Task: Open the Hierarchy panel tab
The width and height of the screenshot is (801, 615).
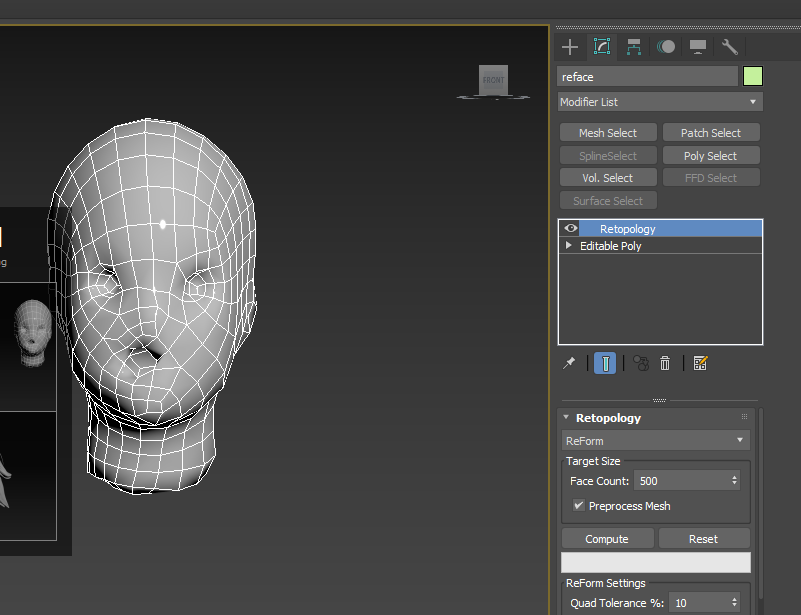Action: tap(634, 47)
